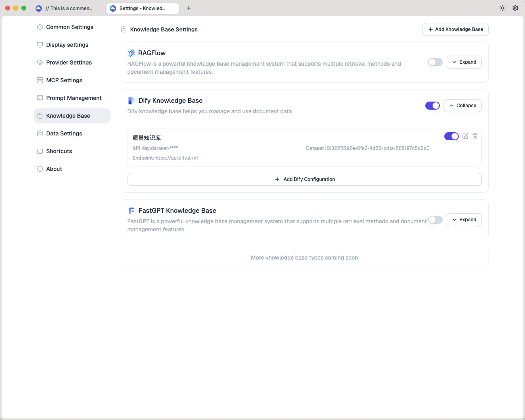The image size is (525, 420).
Task: Delete the 质量知识库 configuration
Action: 475,136
